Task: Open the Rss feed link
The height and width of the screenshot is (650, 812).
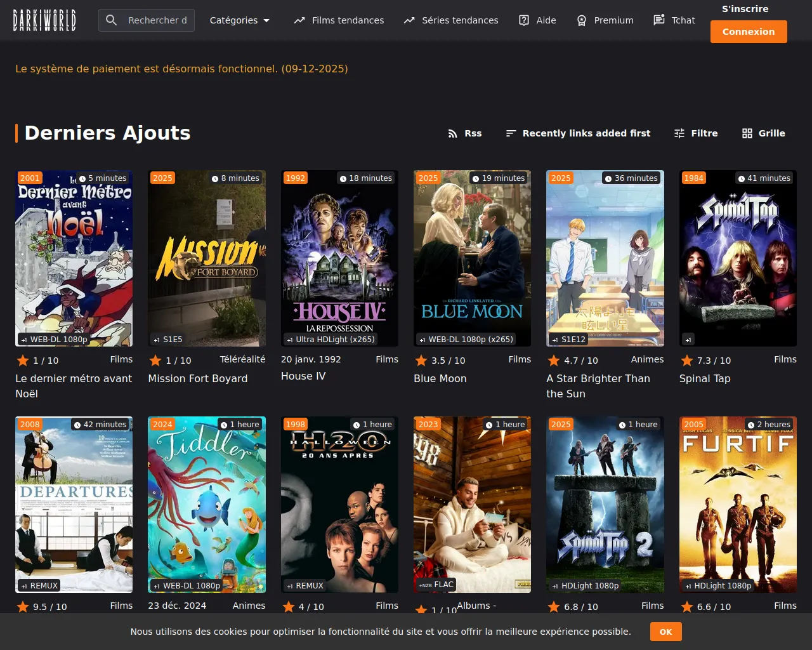Action: 465,133
